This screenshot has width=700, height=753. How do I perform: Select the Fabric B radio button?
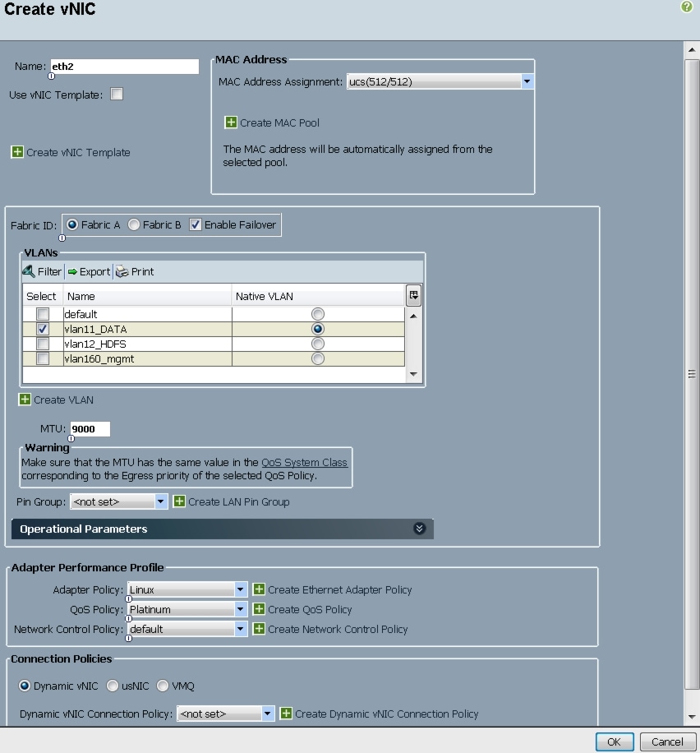coord(133,224)
